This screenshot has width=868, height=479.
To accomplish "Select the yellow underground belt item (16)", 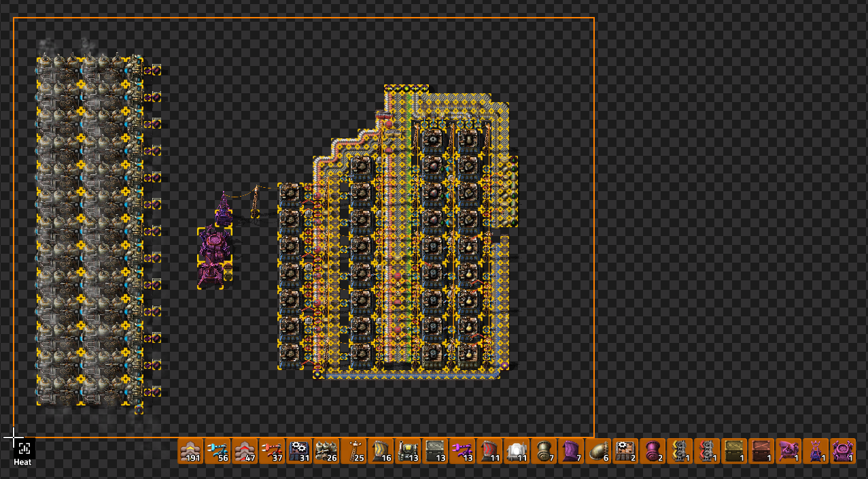I will click(381, 451).
